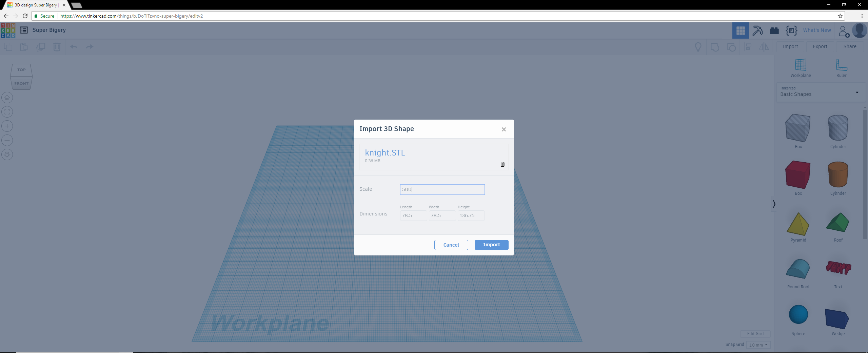The height and width of the screenshot is (353, 868).
Task: Open the Tinkercad logo homepage
Action: point(8,30)
